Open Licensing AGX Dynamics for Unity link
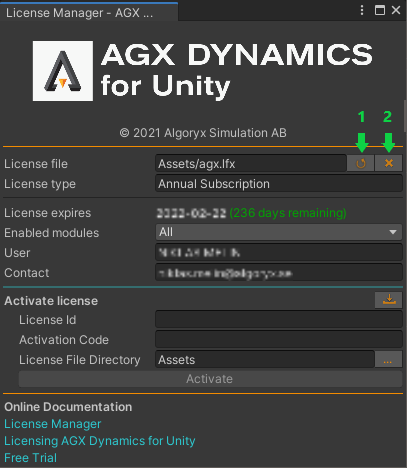 click(100, 441)
